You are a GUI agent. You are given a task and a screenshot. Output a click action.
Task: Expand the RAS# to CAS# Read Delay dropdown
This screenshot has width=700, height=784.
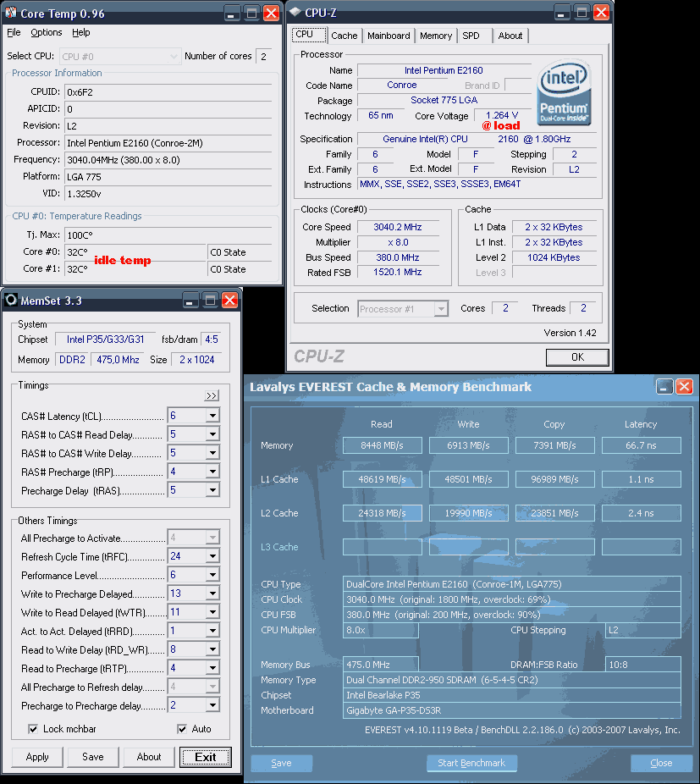pyautogui.click(x=212, y=434)
